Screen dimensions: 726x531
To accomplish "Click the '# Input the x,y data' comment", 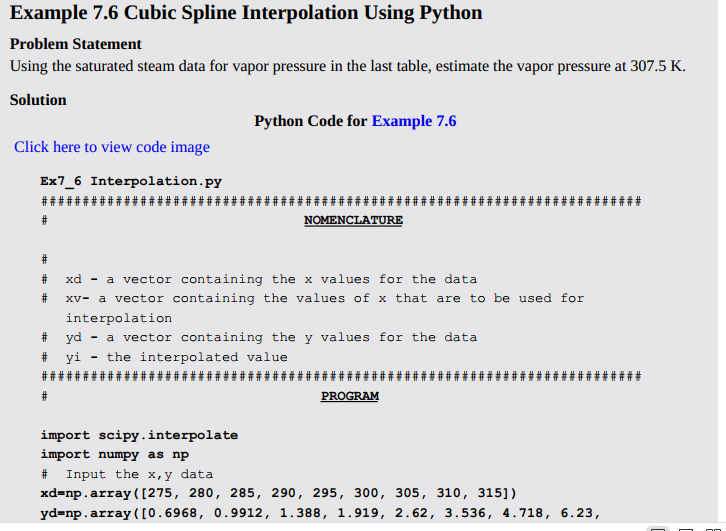I will pos(127,474).
